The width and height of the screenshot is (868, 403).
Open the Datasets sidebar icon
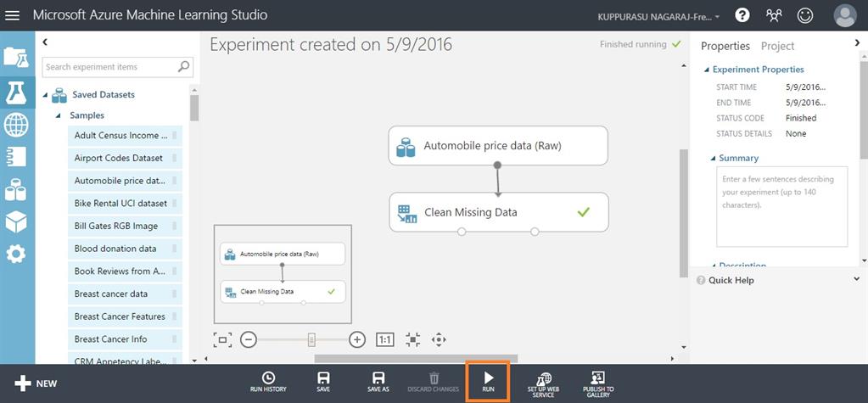pyautogui.click(x=15, y=189)
